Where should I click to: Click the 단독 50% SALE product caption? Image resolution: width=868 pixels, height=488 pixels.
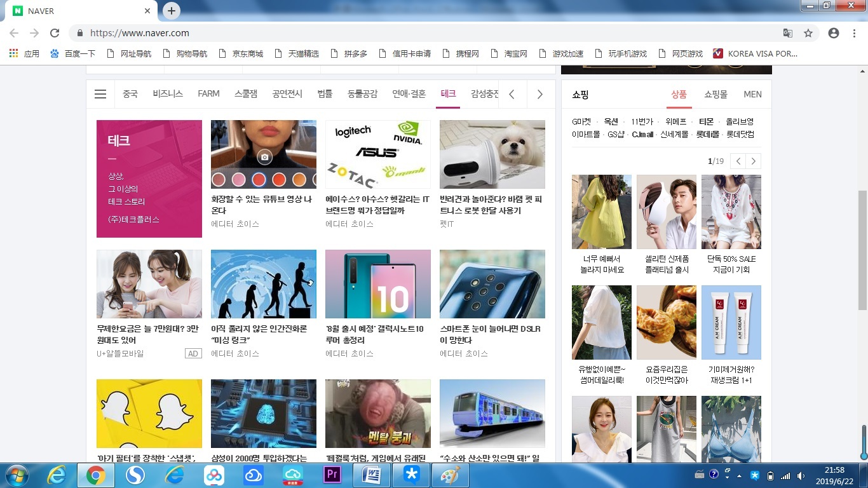point(731,264)
